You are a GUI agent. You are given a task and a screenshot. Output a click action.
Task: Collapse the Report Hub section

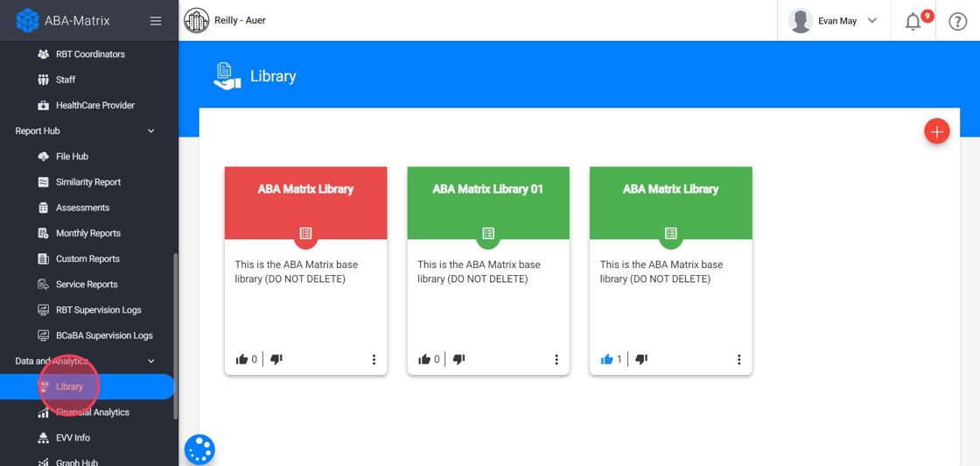pyautogui.click(x=150, y=131)
